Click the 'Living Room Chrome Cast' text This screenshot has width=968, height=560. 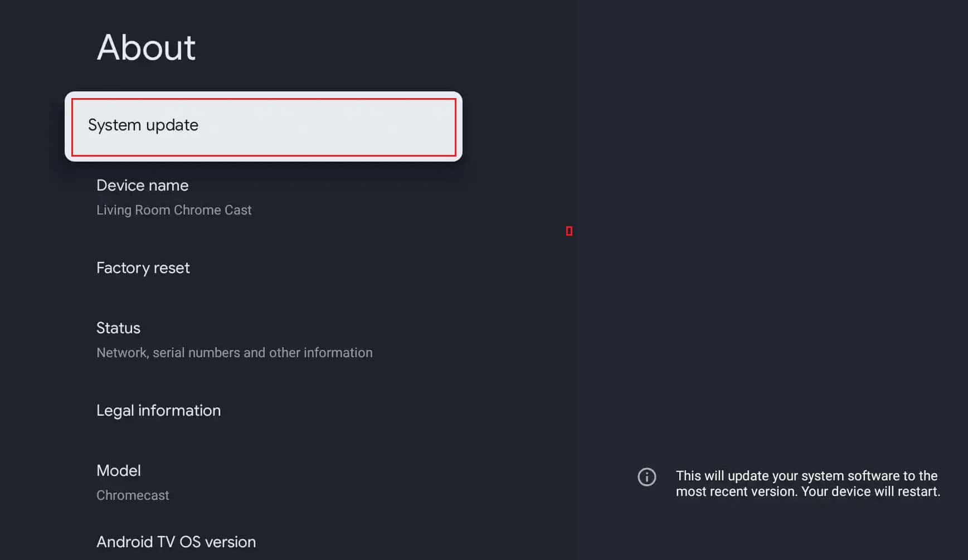(174, 210)
